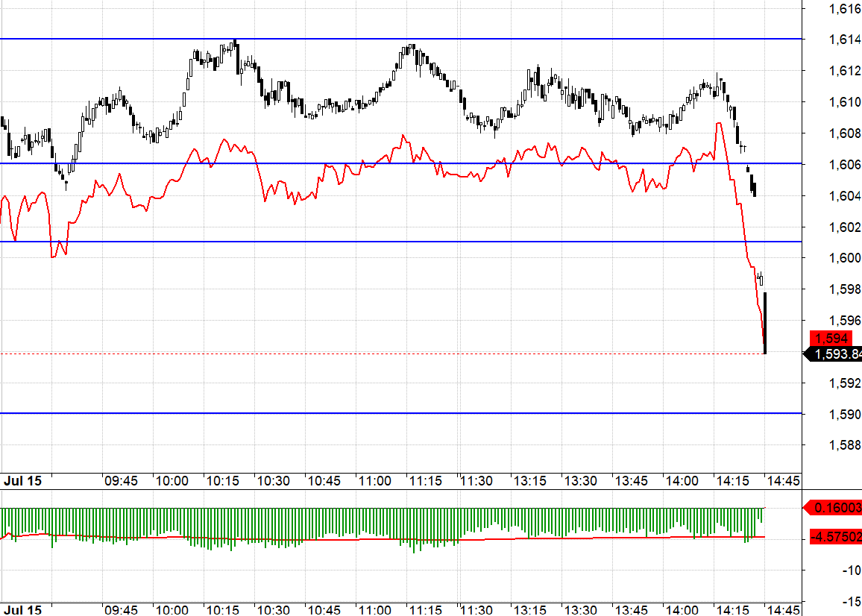862x616 pixels.
Task: Click Jul 15 on the main chart axis
Action: 23,481
